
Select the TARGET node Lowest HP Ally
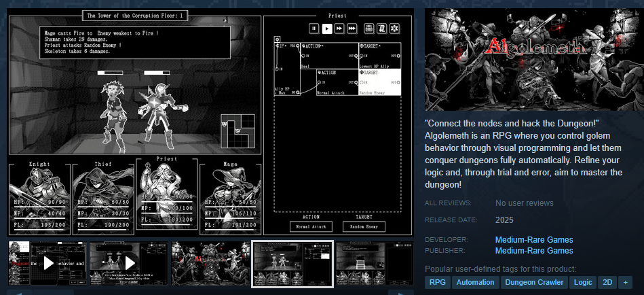coord(380,56)
